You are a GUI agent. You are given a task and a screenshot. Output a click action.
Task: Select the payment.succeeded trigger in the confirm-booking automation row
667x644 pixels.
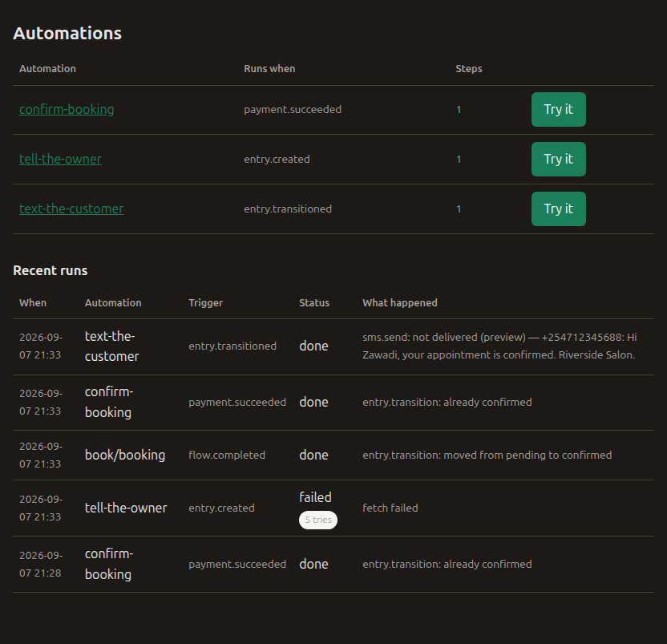coord(293,109)
